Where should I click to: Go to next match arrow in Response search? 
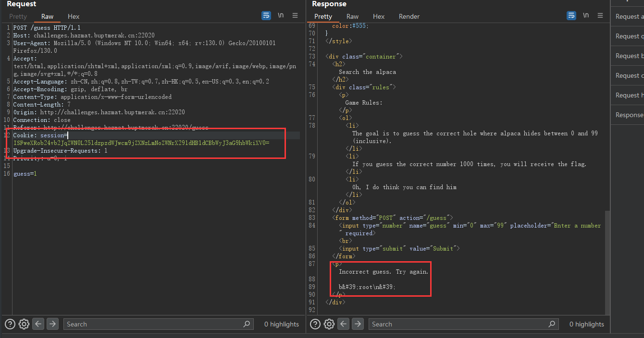[358, 324]
